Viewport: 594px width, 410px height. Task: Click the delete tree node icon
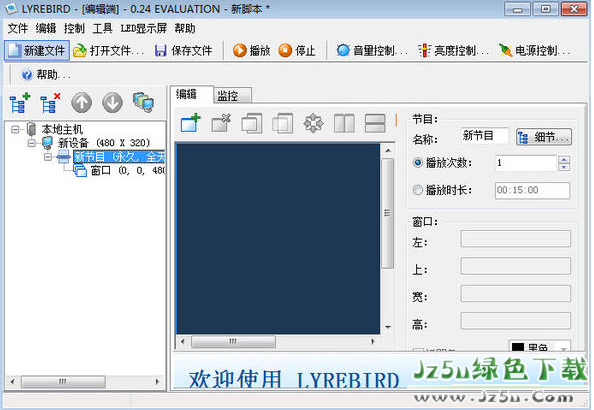[50, 103]
